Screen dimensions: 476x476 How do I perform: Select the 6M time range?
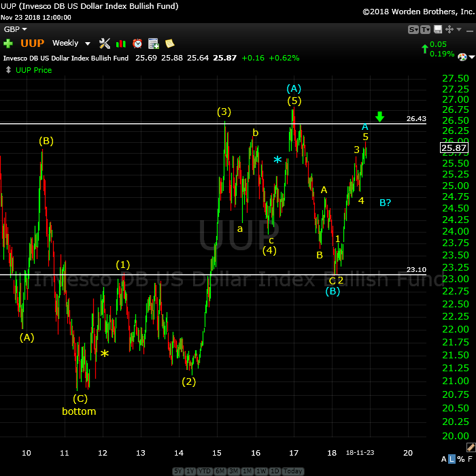[220, 471]
